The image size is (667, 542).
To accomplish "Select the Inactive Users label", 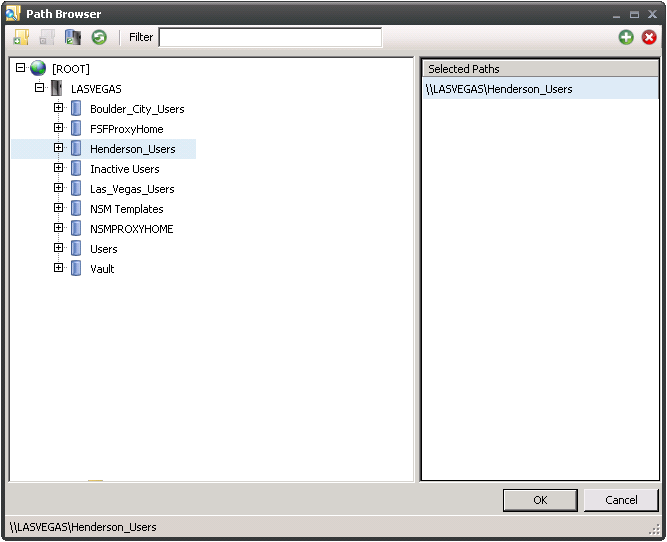I will 125,169.
